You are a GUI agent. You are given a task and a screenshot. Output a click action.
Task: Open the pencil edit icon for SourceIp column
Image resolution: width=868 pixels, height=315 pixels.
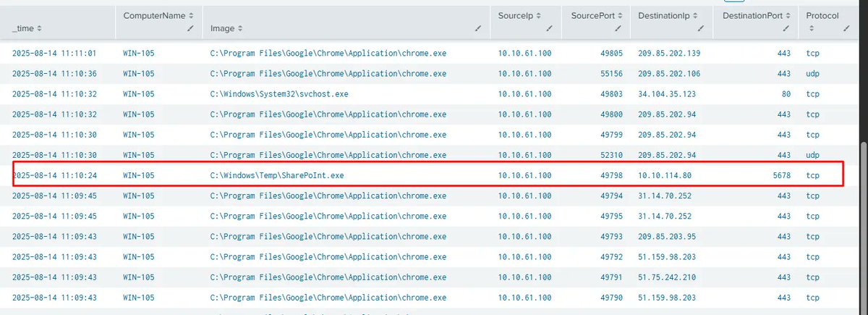click(550, 28)
